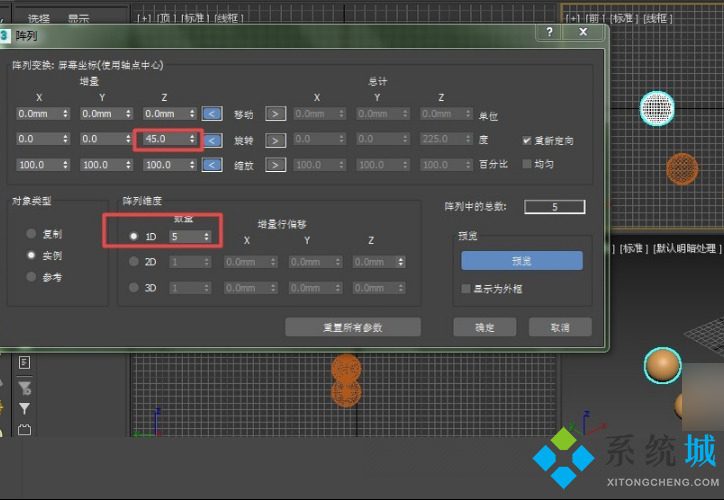724x500 pixels.
Task: Click the 重置所有参数 reset all parameters button
Action: click(353, 327)
